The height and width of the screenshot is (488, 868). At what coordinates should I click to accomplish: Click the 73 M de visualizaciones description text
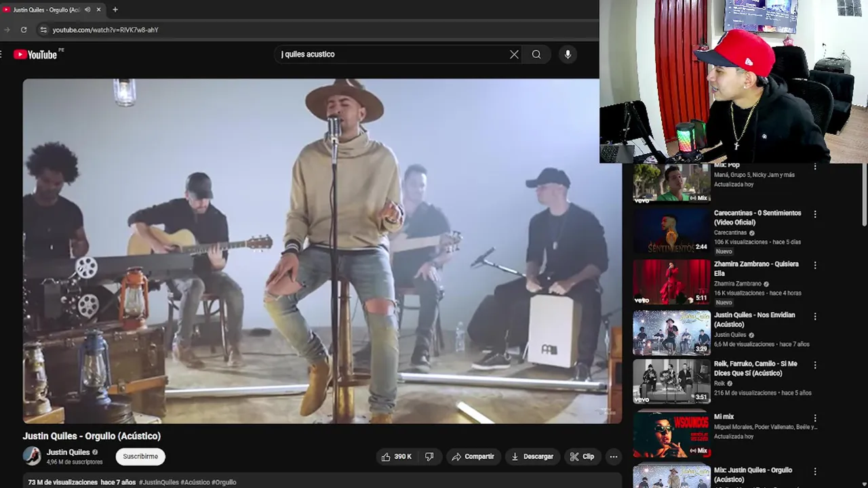point(63,483)
